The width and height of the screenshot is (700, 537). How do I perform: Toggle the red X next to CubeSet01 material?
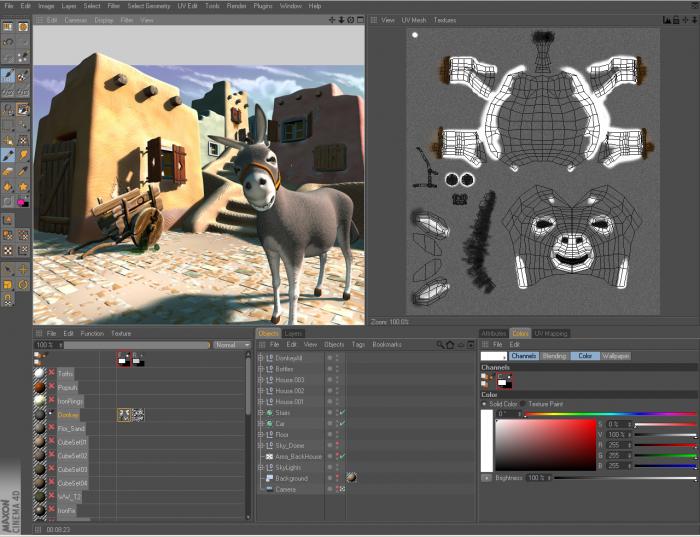pyautogui.click(x=52, y=442)
